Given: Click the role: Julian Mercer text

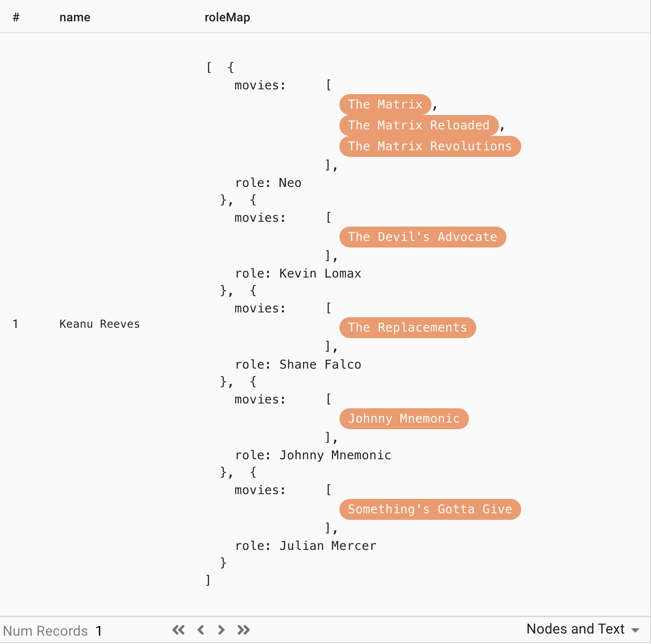Looking at the screenshot, I should point(305,546).
